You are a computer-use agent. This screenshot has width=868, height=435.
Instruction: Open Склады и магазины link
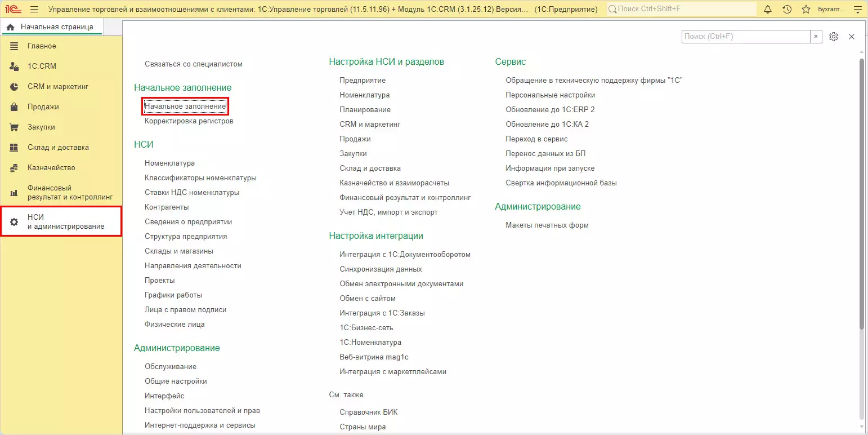point(179,251)
